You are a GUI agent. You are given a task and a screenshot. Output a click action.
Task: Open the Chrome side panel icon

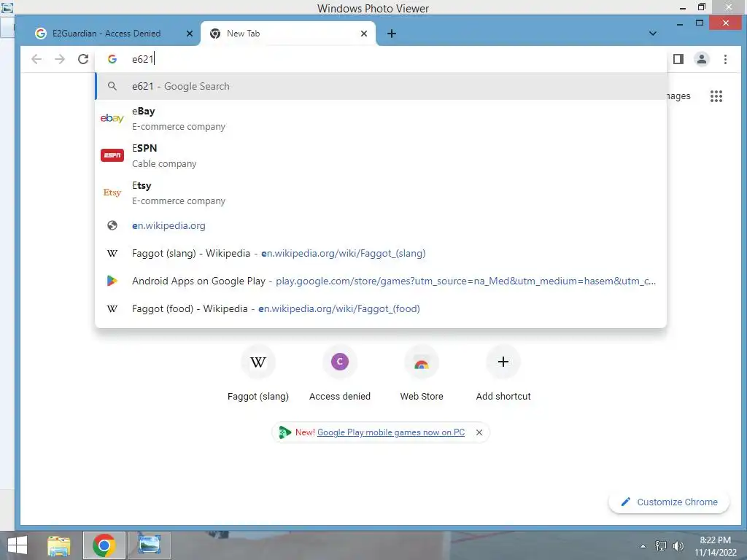point(678,59)
